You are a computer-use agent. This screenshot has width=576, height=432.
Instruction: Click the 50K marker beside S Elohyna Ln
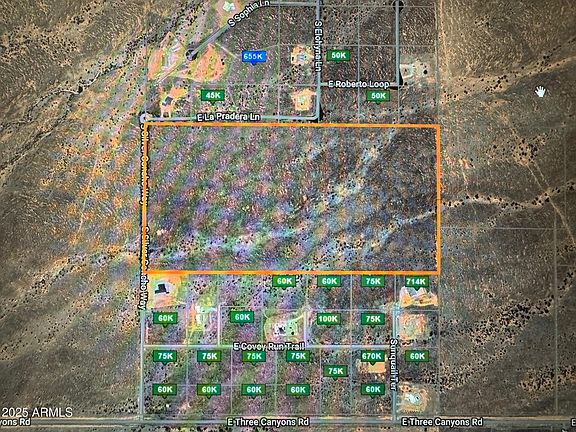[x=338, y=56]
